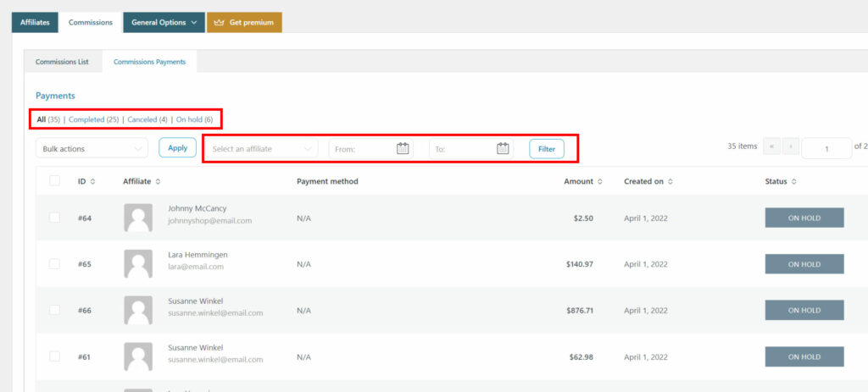Sort the Amount column
Viewport: 868px width, 392px height.
click(x=600, y=181)
